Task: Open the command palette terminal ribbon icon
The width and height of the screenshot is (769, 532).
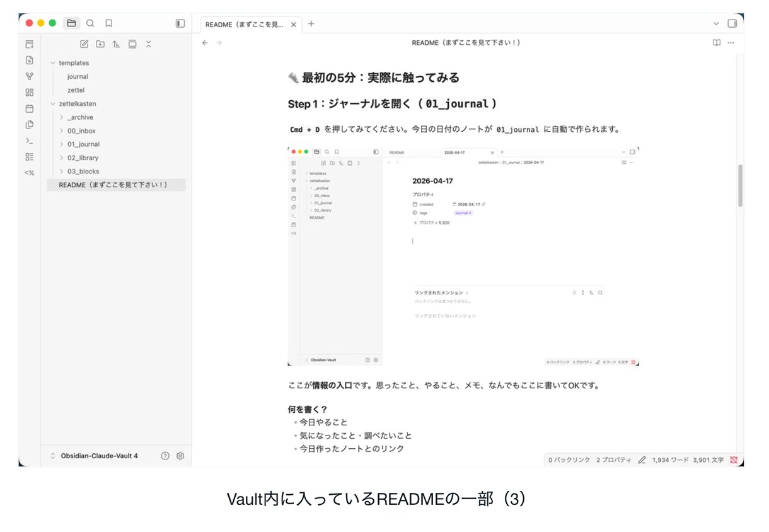Action: [30, 141]
